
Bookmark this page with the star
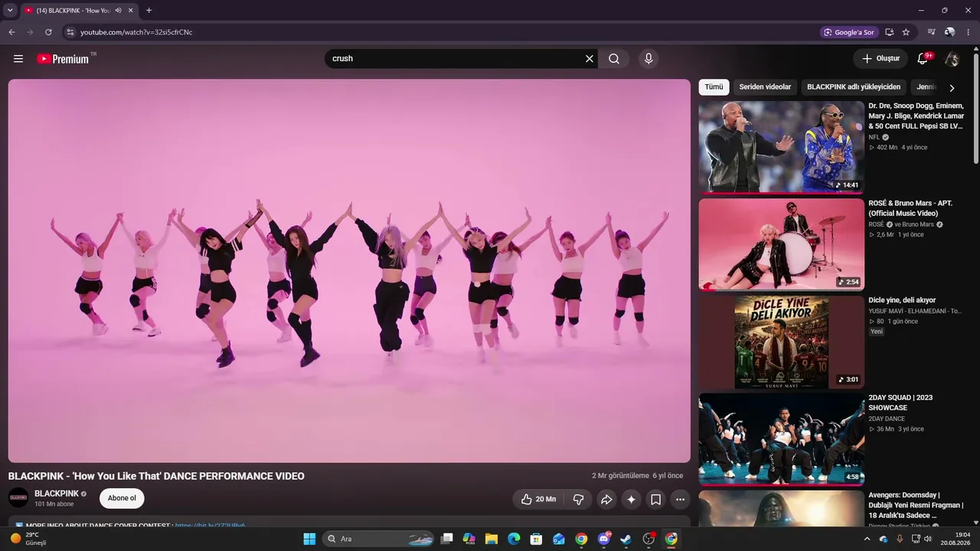[x=906, y=32]
